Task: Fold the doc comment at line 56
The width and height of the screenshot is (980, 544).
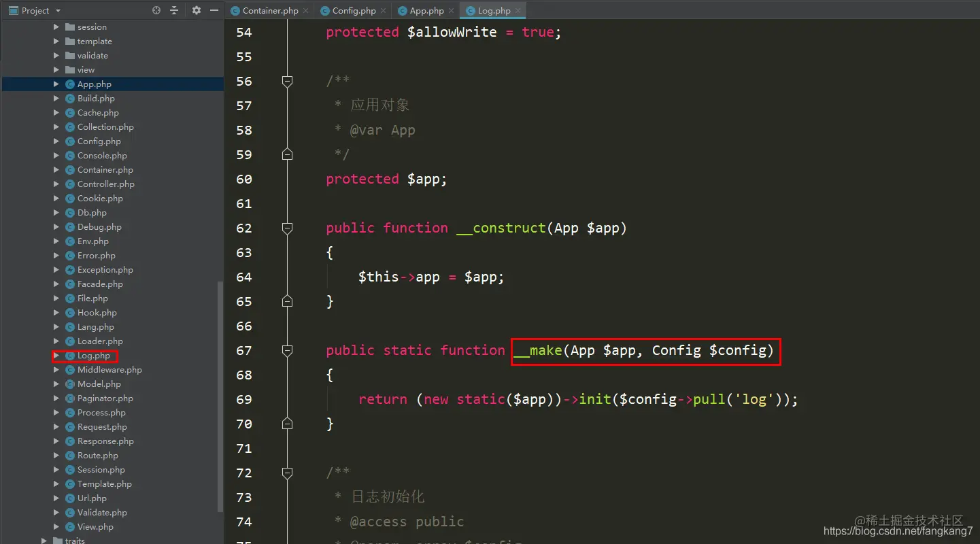Action: [x=287, y=81]
